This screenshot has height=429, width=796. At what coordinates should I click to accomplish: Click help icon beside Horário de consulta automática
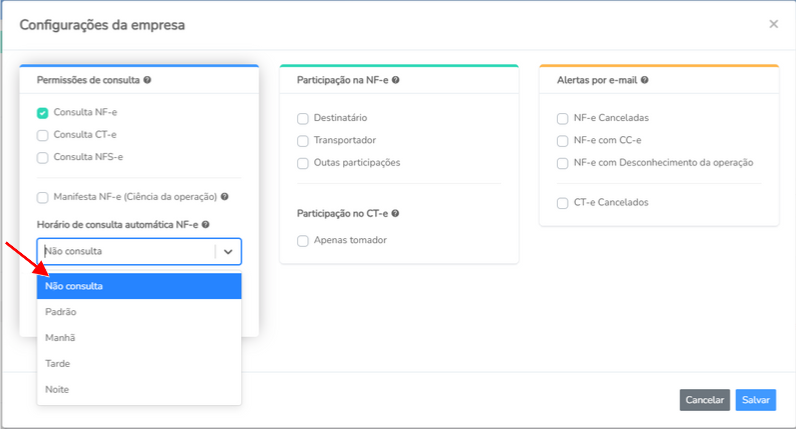coord(206,224)
